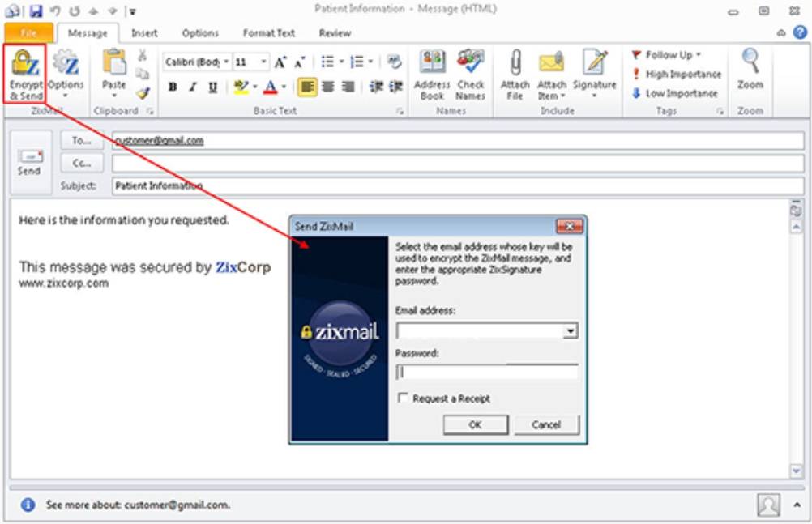Increase the paragraph indent
The image size is (812, 524).
[x=395, y=87]
